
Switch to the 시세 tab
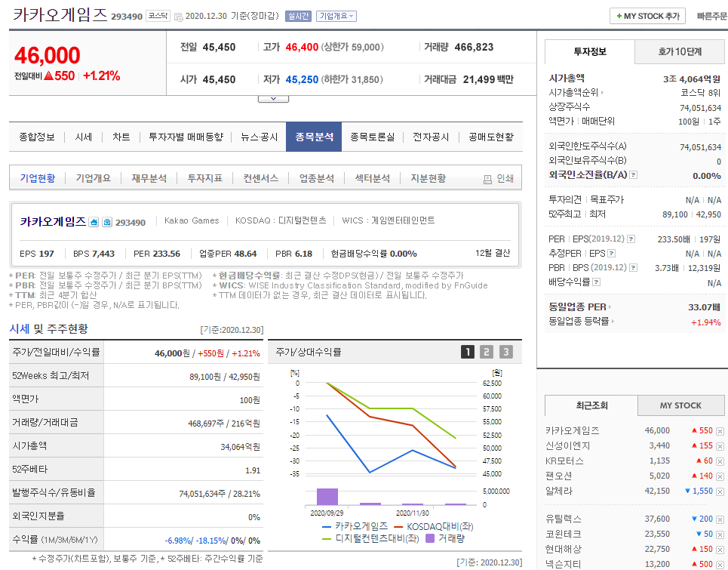point(84,137)
